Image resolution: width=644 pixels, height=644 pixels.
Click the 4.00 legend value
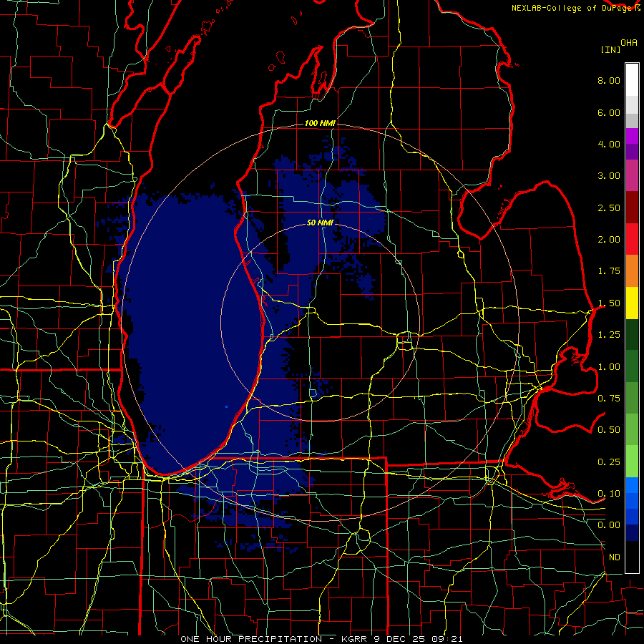tap(609, 144)
